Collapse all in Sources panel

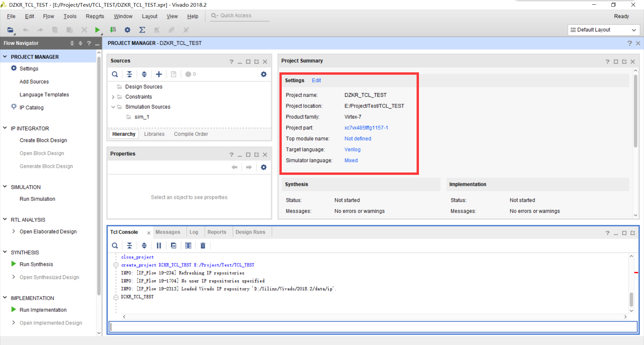[x=129, y=74]
